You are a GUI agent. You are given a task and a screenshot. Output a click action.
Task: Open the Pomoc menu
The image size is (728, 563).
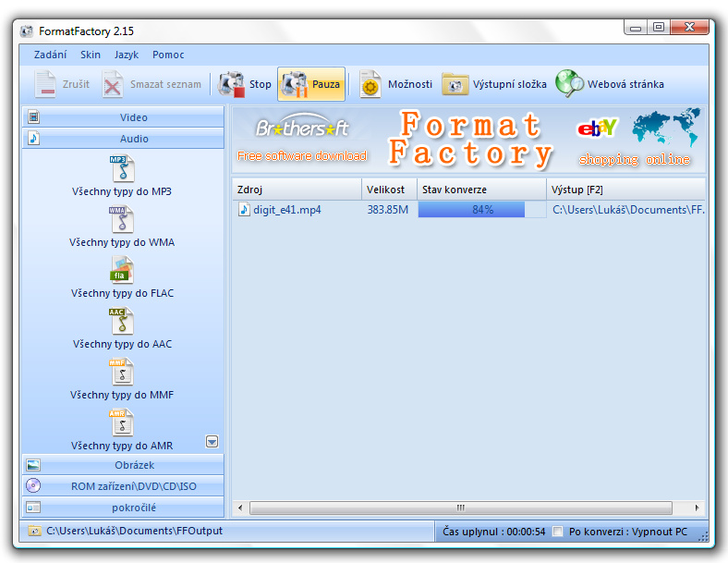tap(168, 55)
